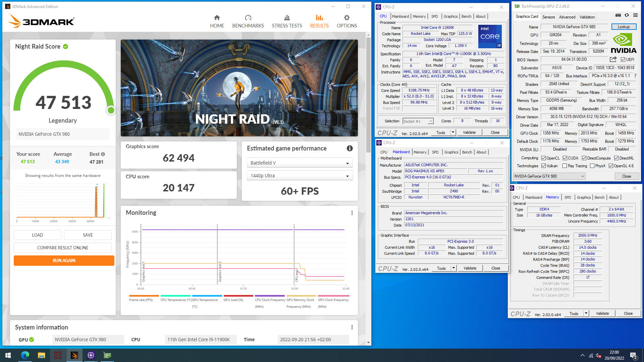Click the CPU Clock Frequency purple legend swatch

pyautogui.click(x=270, y=296)
